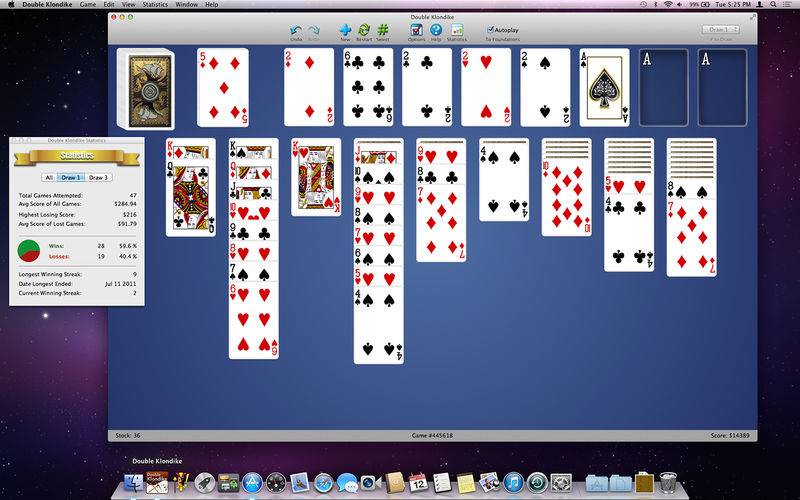
Task: Click the Ace of spades foundation pile
Action: (605, 87)
